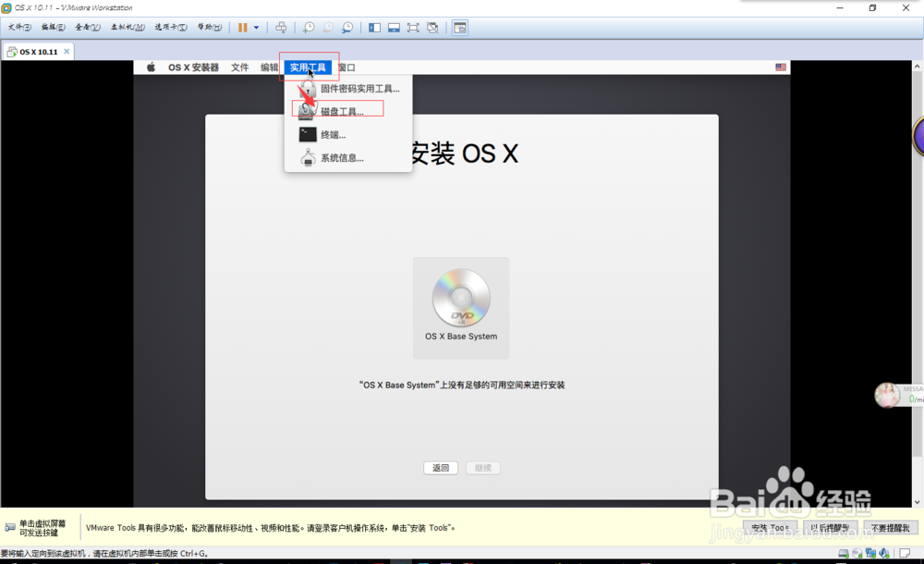Click the 返回 button
Viewport: 924px width, 564px height.
point(441,468)
